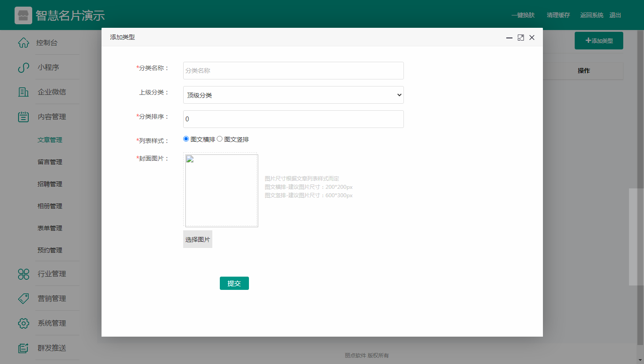Click the 丽点软件 版权所有 footer text

[367, 355]
